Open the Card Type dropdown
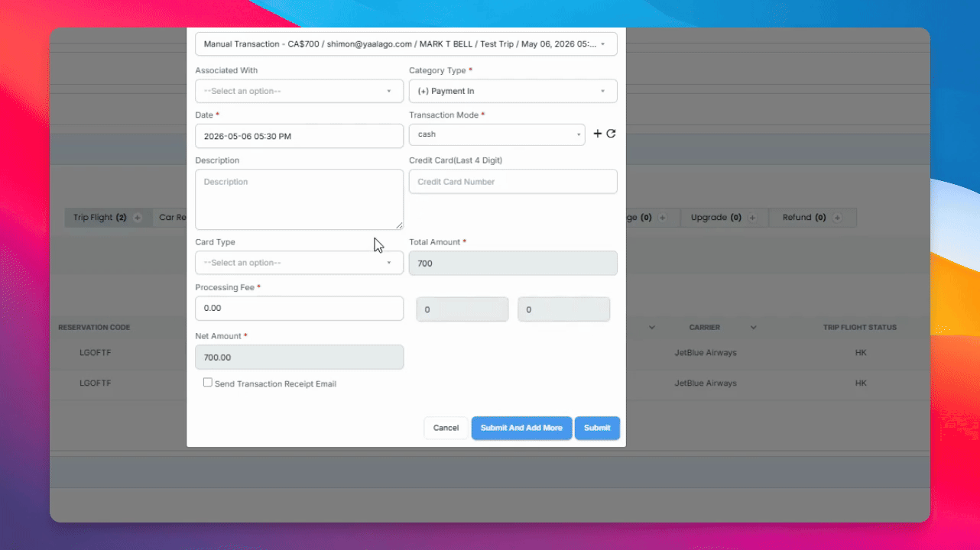 click(299, 263)
